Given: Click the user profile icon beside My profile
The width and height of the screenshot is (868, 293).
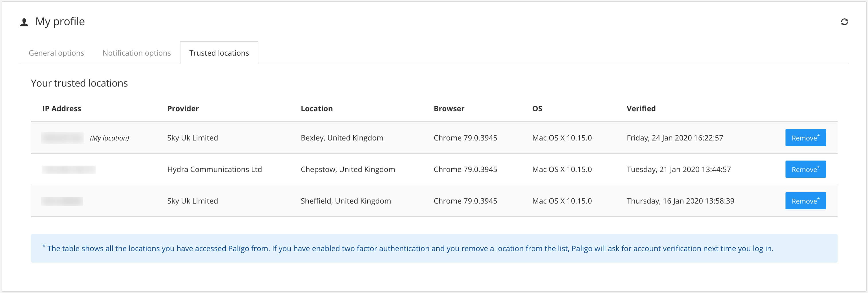Looking at the screenshot, I should pyautogui.click(x=24, y=22).
